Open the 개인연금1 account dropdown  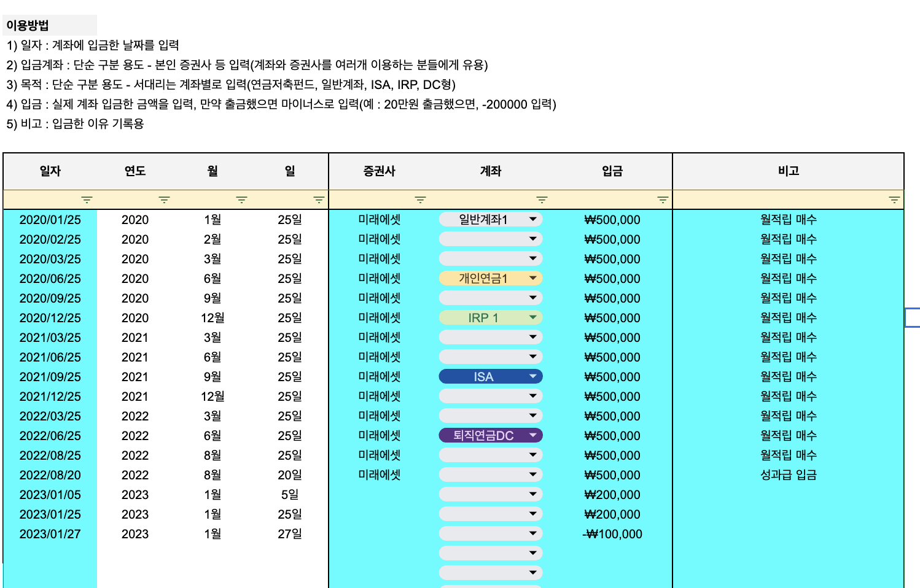pyautogui.click(x=491, y=278)
